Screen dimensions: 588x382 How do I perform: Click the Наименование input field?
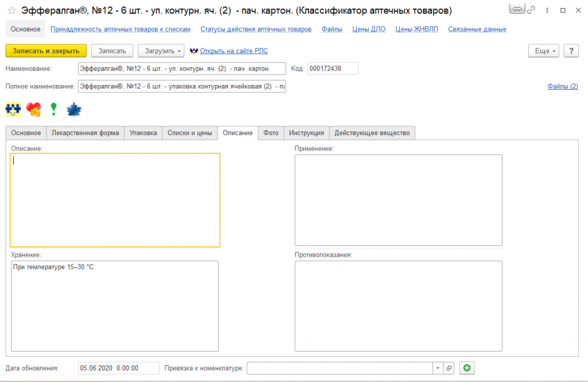click(x=182, y=69)
